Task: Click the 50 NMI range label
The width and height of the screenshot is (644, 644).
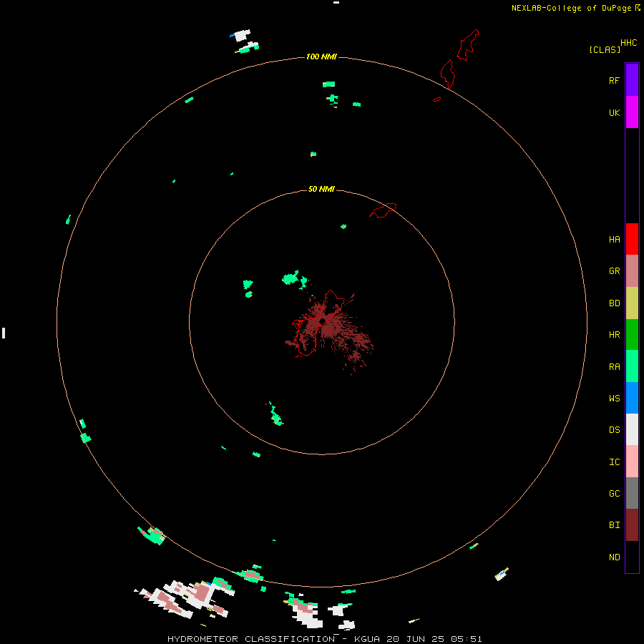Action: tap(321, 189)
